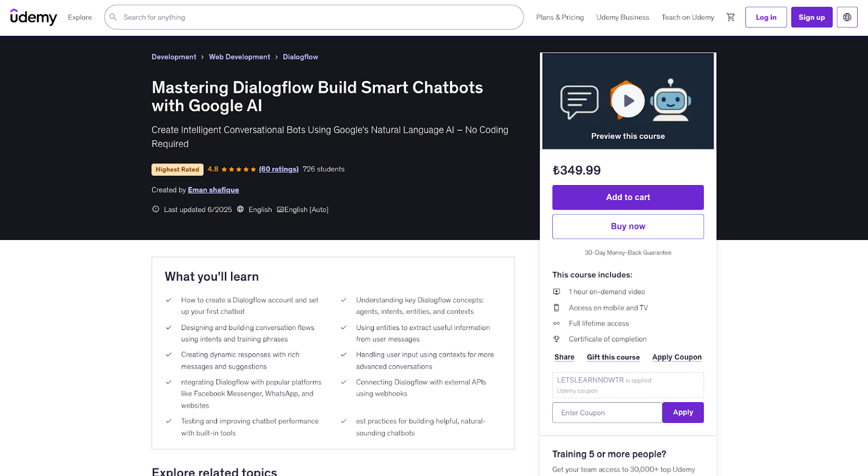Open Plans & Pricing
Viewport: 868px width, 476px height.
click(x=560, y=17)
